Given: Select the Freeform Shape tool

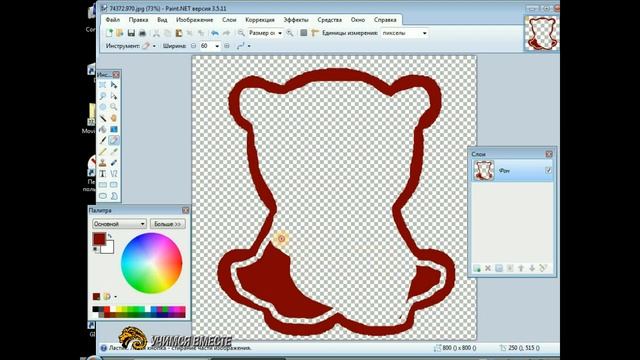Looking at the screenshot, I should [x=114, y=196].
